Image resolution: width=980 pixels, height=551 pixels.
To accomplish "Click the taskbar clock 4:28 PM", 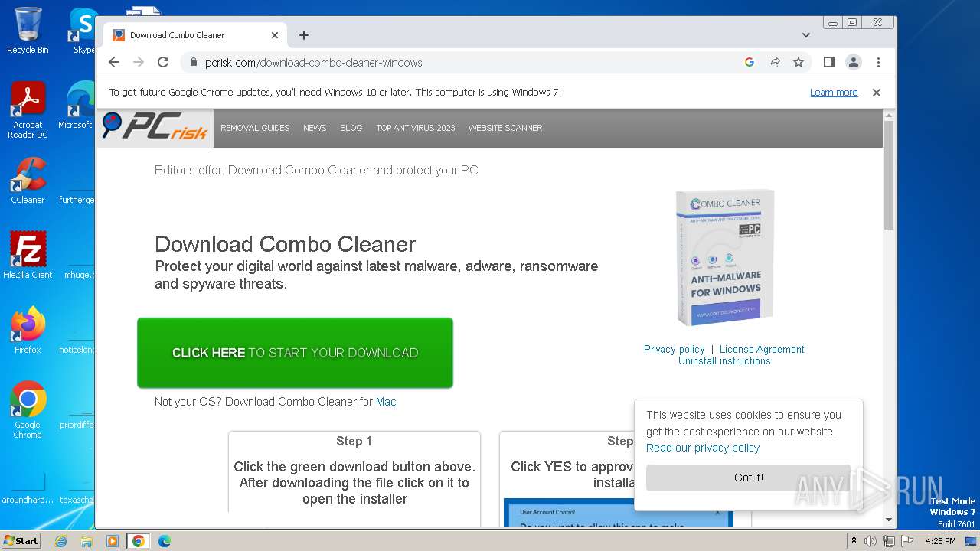I will 940,541.
